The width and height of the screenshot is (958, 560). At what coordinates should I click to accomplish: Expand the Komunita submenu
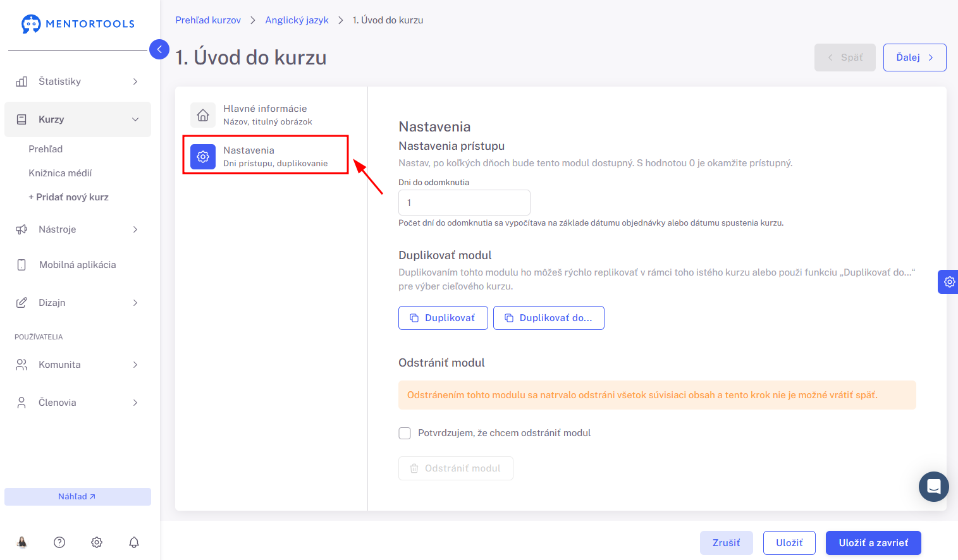click(78, 365)
